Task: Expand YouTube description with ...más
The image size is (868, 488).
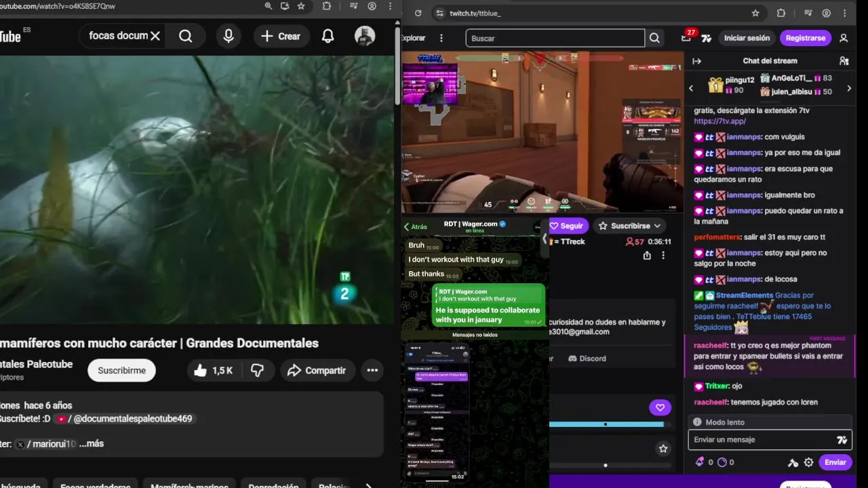Action: (91, 443)
